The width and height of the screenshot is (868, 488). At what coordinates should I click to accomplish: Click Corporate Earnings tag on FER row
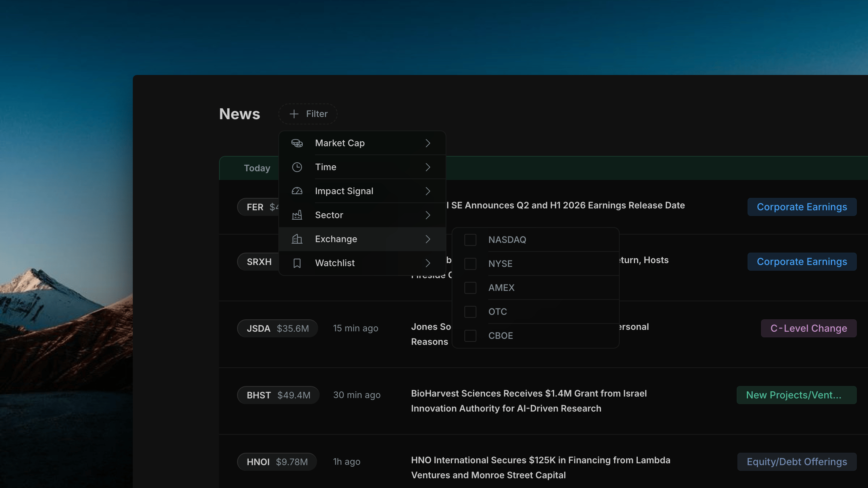coord(802,207)
